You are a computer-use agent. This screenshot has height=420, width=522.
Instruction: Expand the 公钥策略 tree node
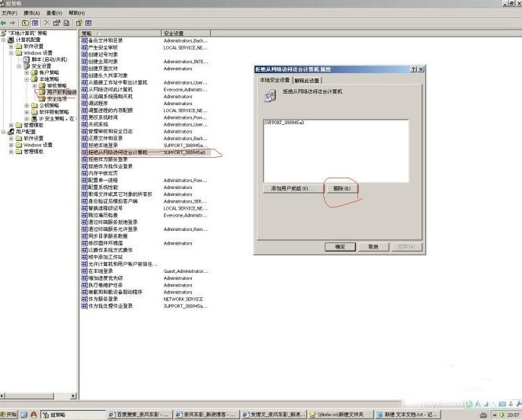click(27, 105)
